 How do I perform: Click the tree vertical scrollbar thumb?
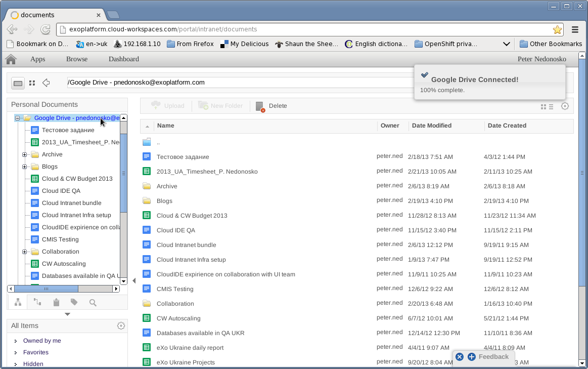123,173
